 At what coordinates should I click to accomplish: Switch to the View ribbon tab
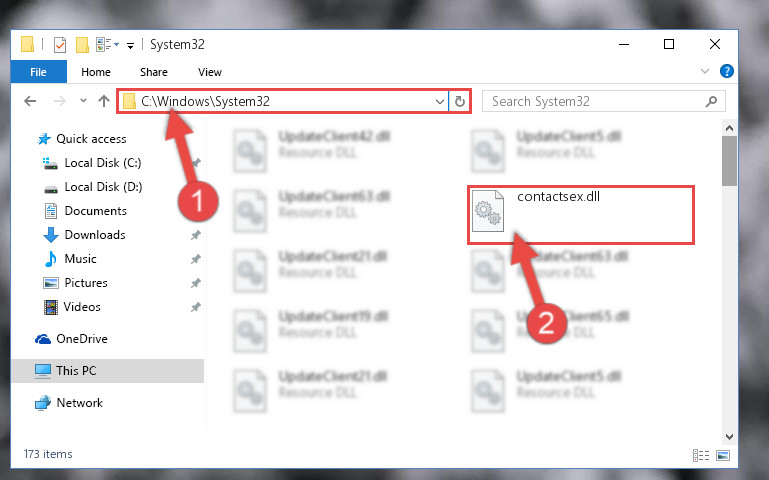(x=210, y=72)
